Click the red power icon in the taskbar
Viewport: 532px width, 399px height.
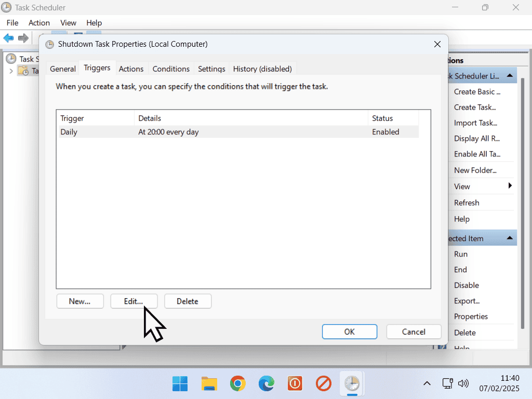point(295,384)
